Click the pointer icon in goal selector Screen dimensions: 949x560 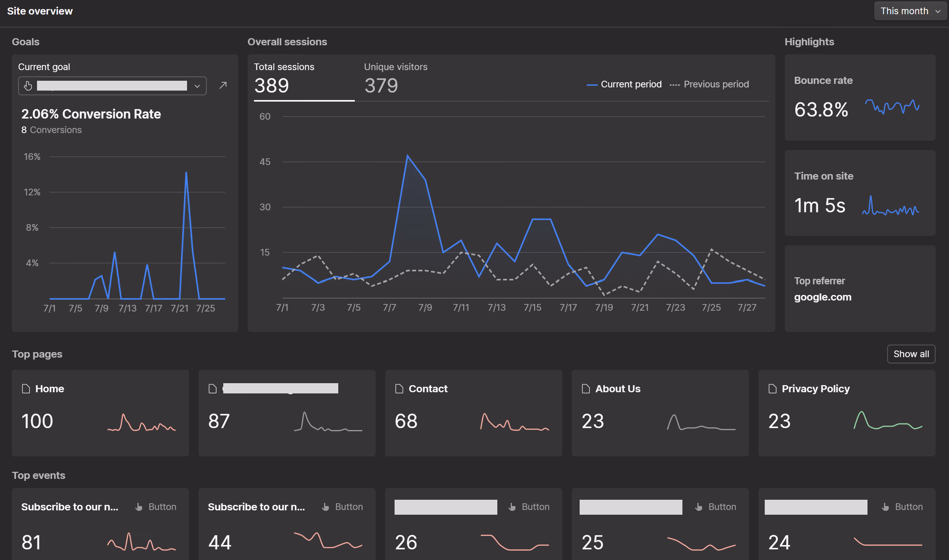point(28,86)
